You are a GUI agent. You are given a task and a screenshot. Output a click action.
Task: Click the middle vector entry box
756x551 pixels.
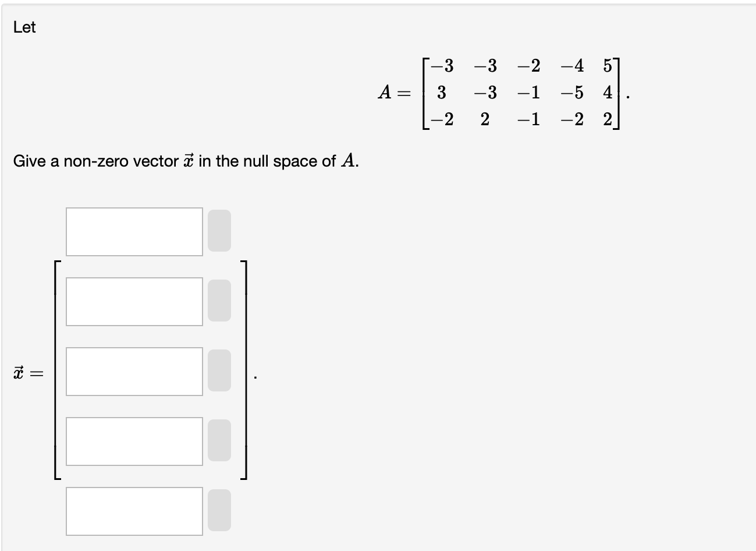pyautogui.click(x=134, y=372)
